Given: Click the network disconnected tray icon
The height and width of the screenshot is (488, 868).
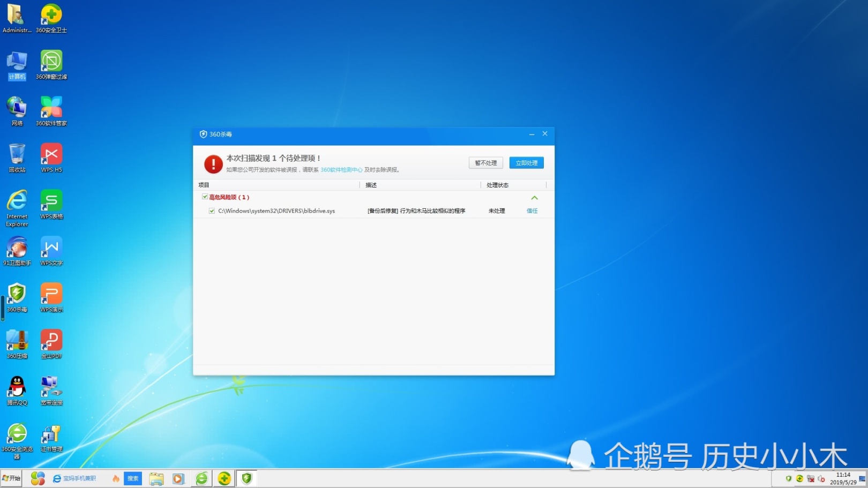Looking at the screenshot, I should (x=811, y=478).
